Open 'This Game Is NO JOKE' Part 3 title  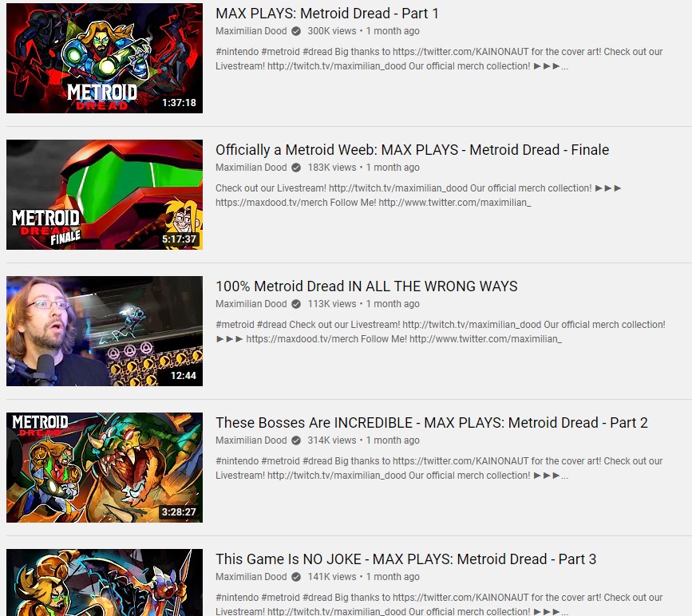tap(405, 559)
